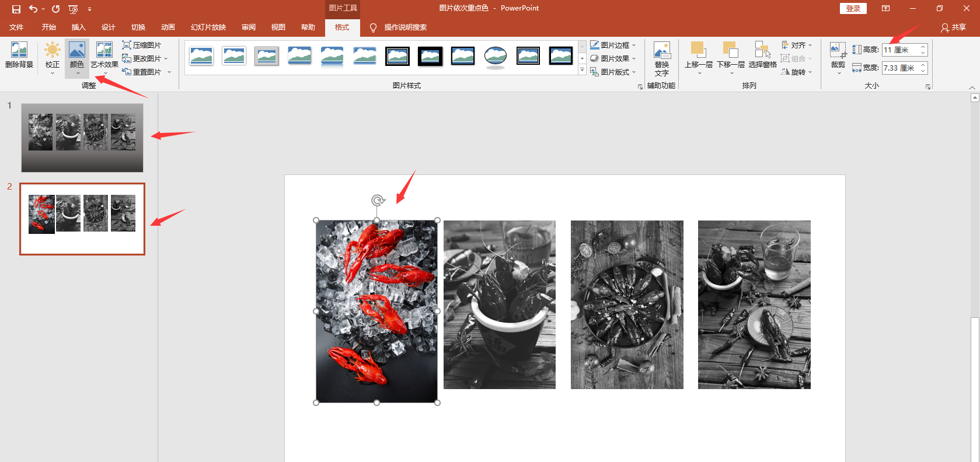Expand the picture styles gallery
980x462 pixels.
(582, 70)
